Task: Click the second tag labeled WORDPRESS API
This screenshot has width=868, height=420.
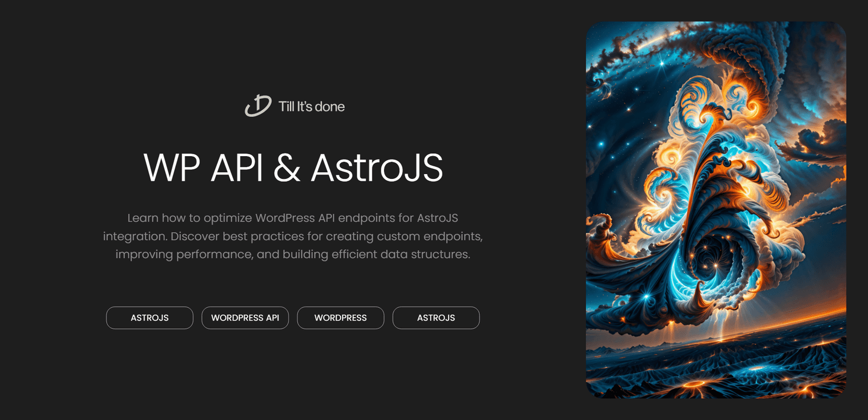Action: click(245, 318)
